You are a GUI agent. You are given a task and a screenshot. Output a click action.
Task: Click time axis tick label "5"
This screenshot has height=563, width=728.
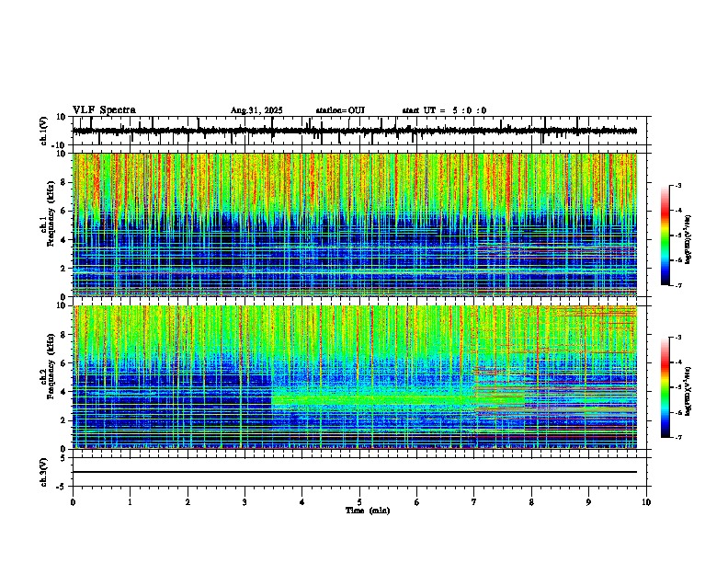[x=359, y=502]
